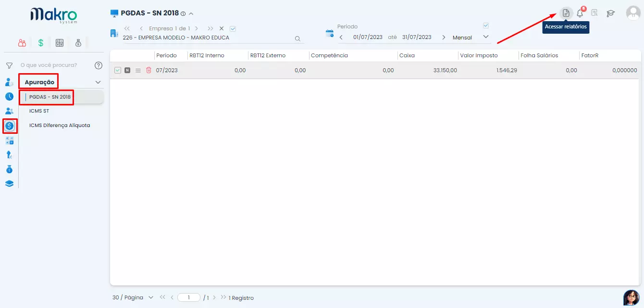Screen dimensions: 644x308
Task: Collapse the Apuração section chevron
Action: 98,82
